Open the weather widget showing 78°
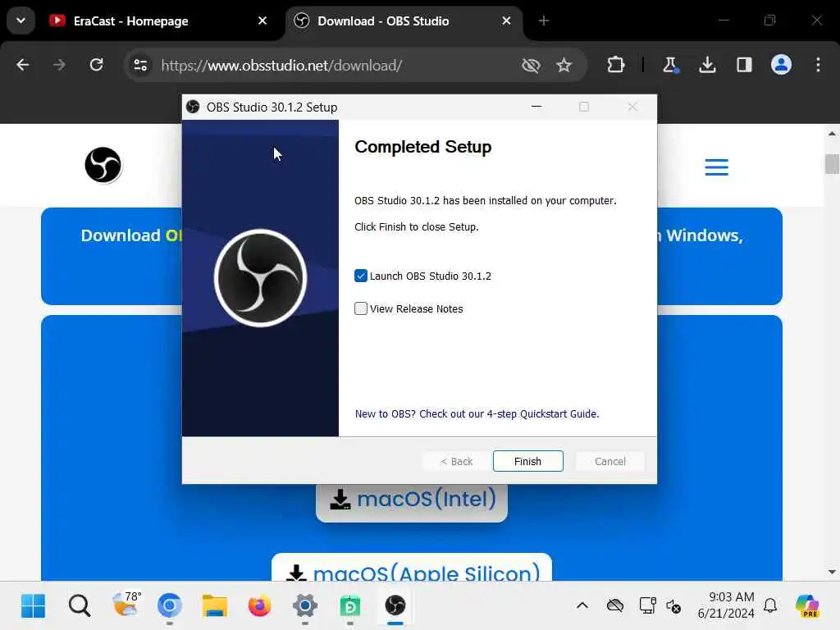This screenshot has height=630, width=840. [x=126, y=605]
